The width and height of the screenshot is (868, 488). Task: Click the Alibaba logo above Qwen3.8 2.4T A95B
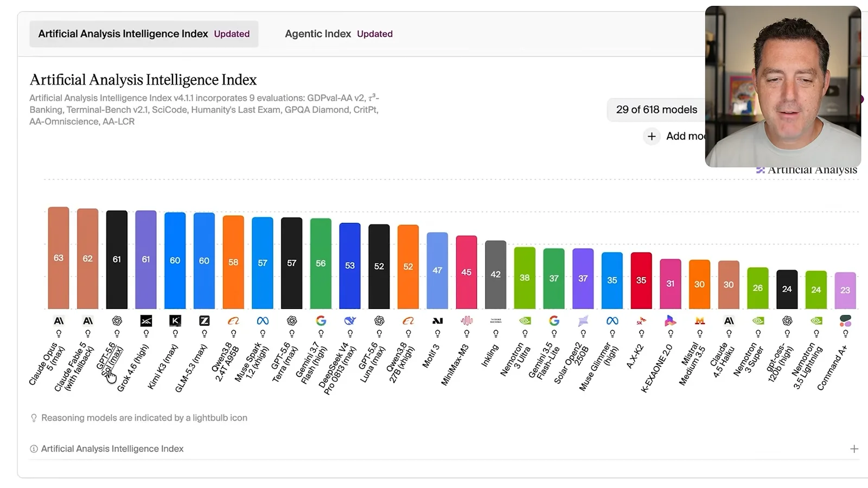233,321
